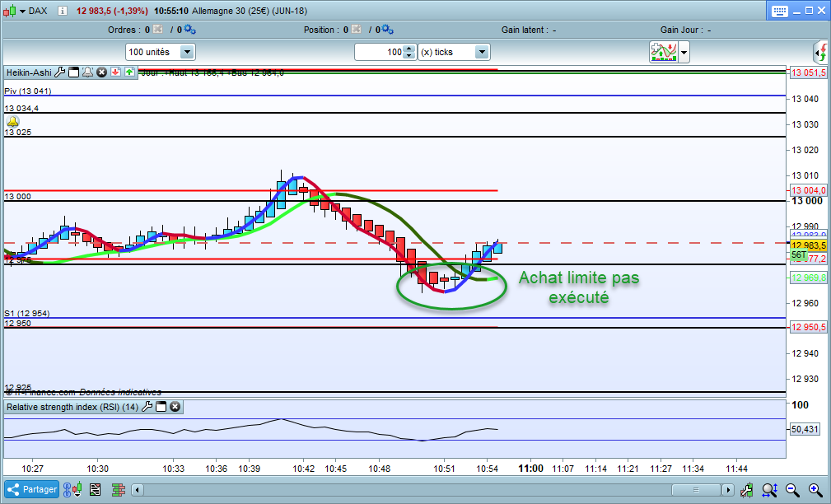Screen dimensions: 831x504
Task: Open order settings gears beside Ordres
Action: click(x=189, y=30)
